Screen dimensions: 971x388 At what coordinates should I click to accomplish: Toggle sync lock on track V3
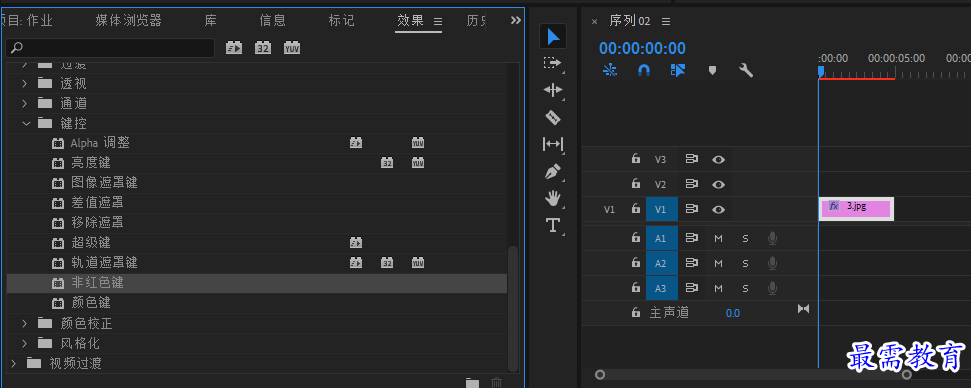click(x=692, y=159)
